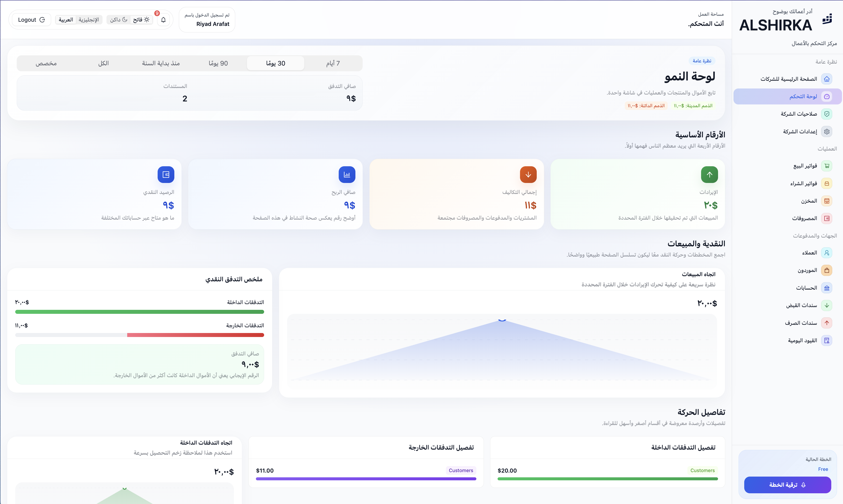
Task: Select the مخصص custom period tab
Action: [46, 63]
